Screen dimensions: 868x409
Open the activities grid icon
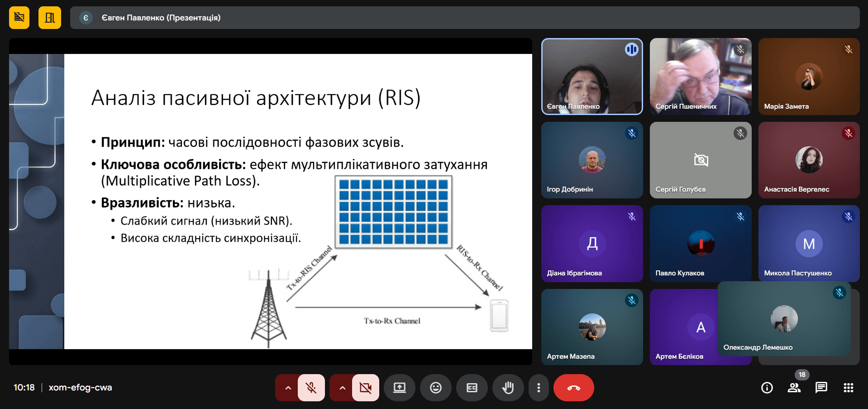[848, 388]
